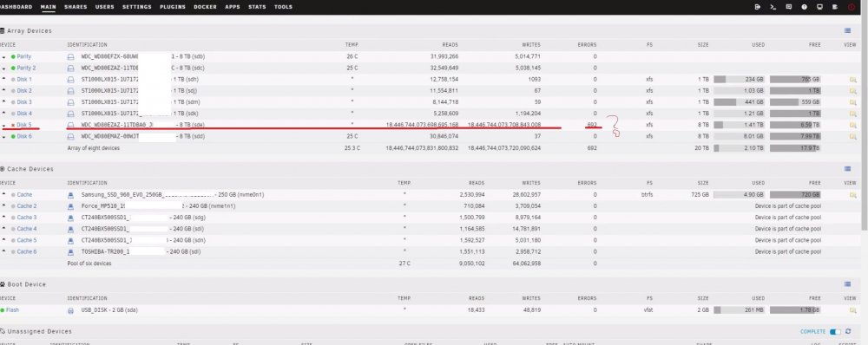Screen dimensions: 868x345
Task: Go to the USERS tab
Action: (x=105, y=7)
